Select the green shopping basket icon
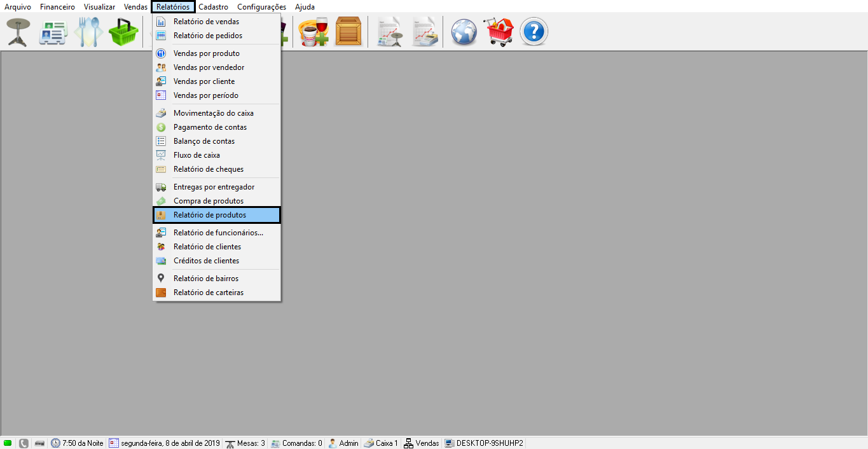 (x=123, y=32)
